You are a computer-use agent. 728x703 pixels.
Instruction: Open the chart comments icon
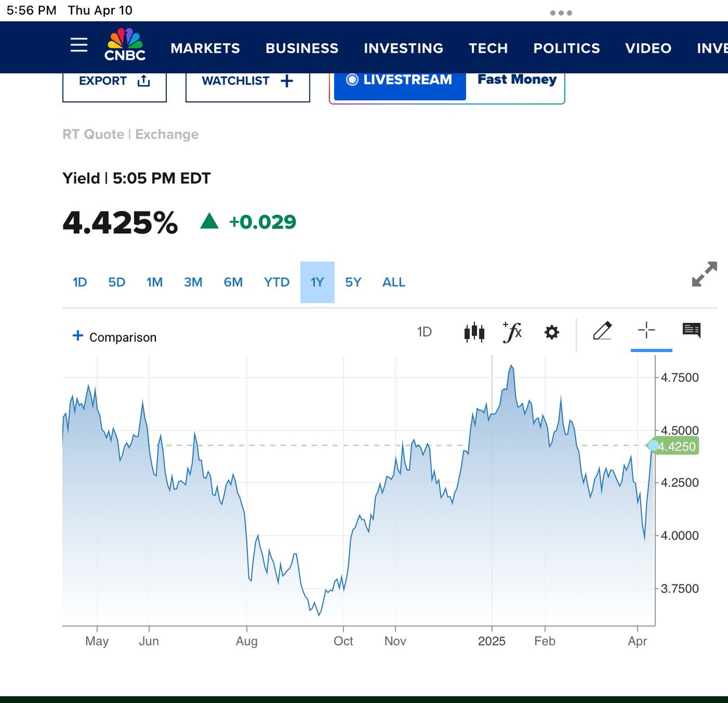[x=692, y=330]
